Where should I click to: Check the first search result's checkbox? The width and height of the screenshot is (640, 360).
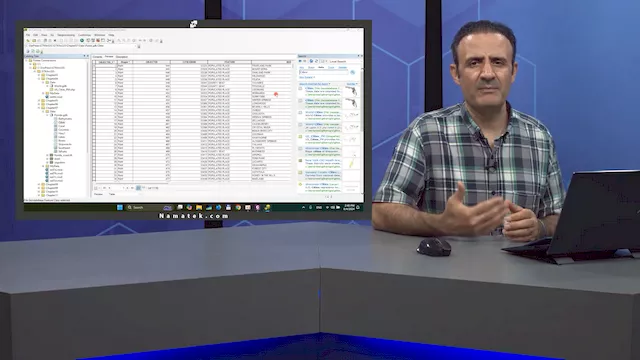point(300,89)
